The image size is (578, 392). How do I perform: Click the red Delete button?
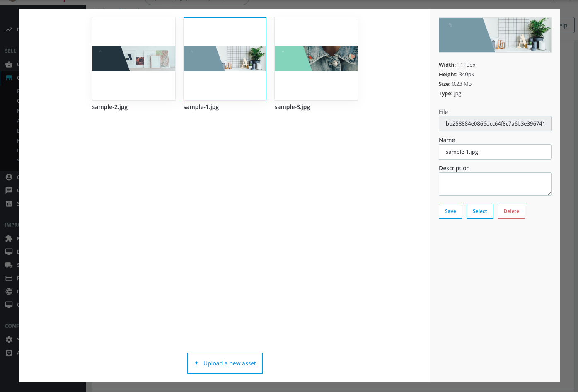511,211
